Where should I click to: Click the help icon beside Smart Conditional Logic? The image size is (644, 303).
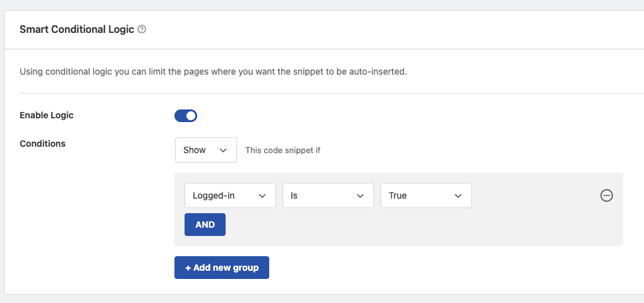coord(142,29)
